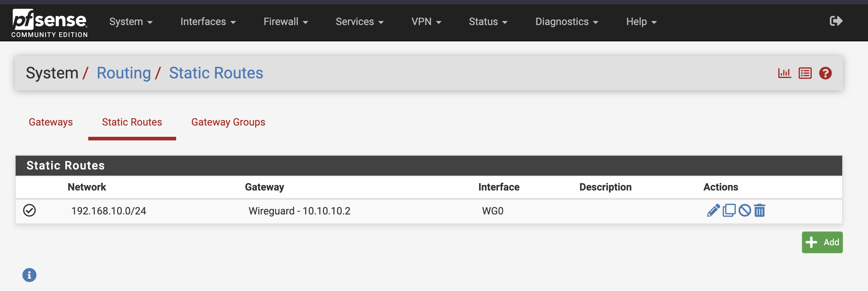Expand the Diagnostics dropdown menu

567,22
